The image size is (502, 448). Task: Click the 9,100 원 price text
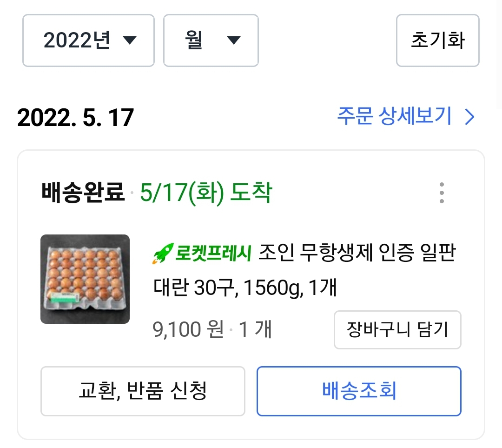click(188, 330)
